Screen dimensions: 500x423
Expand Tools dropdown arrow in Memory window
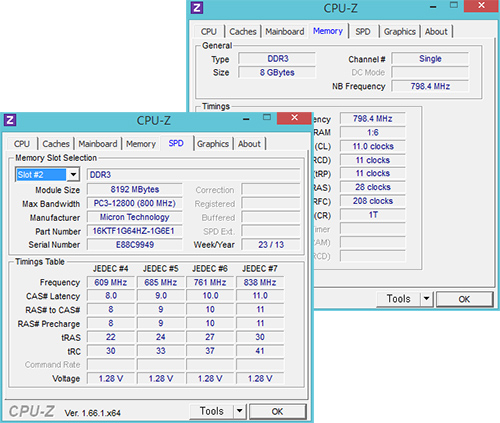point(426,299)
